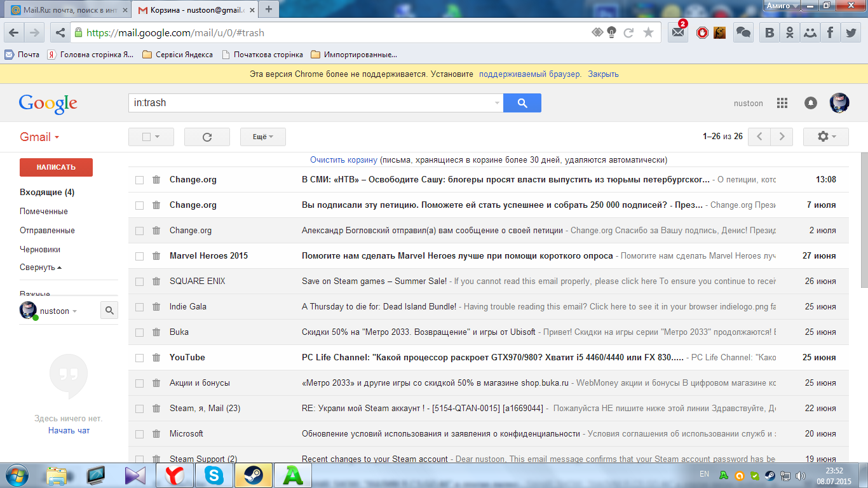The width and height of the screenshot is (868, 488).
Task: Click the blue search button
Action: [x=522, y=103]
